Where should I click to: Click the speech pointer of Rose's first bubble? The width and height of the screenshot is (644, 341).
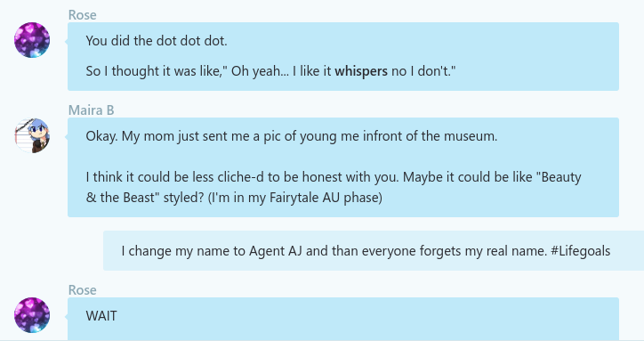pos(66,41)
